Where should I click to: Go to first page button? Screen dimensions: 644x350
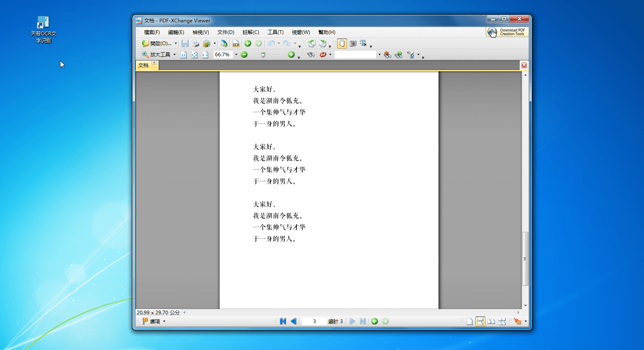coord(283,321)
